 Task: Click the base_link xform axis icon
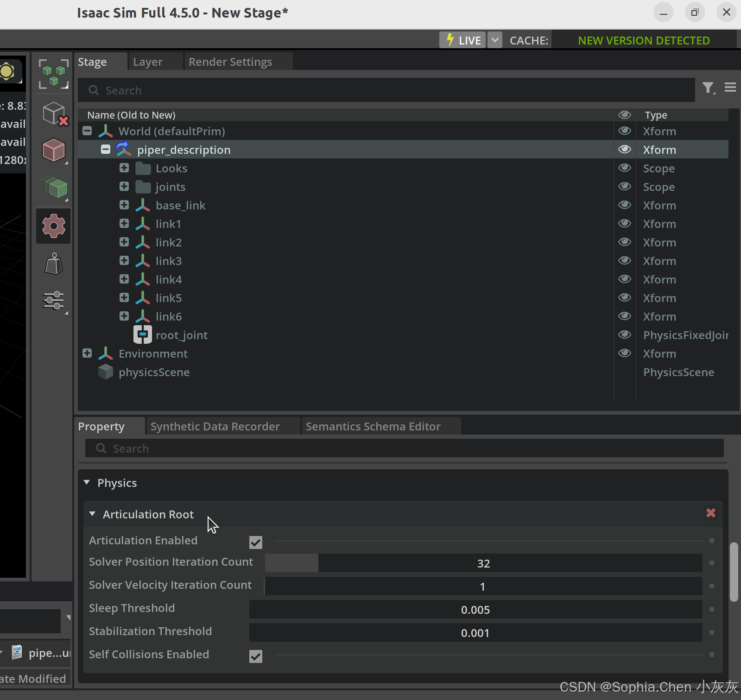(143, 205)
